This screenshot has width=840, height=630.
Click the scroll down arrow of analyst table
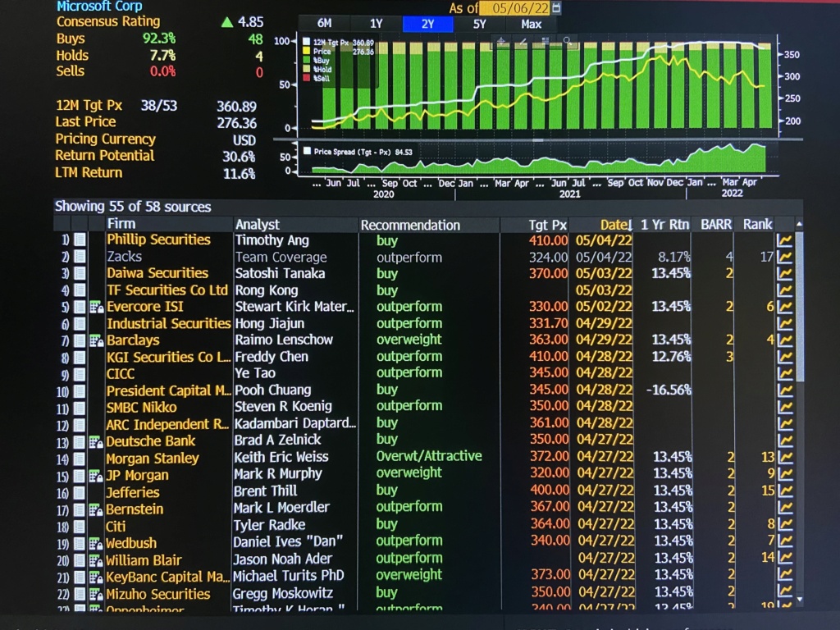click(799, 600)
